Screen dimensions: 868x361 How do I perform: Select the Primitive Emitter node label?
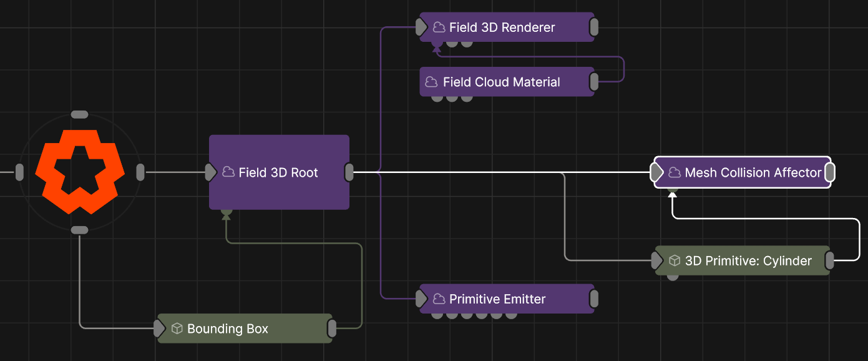(497, 299)
